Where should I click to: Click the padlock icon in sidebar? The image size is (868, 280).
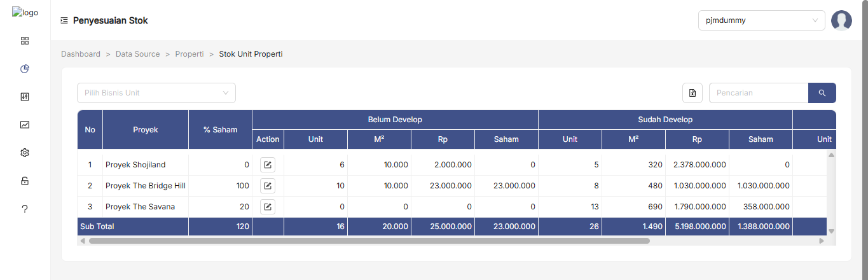point(25,181)
